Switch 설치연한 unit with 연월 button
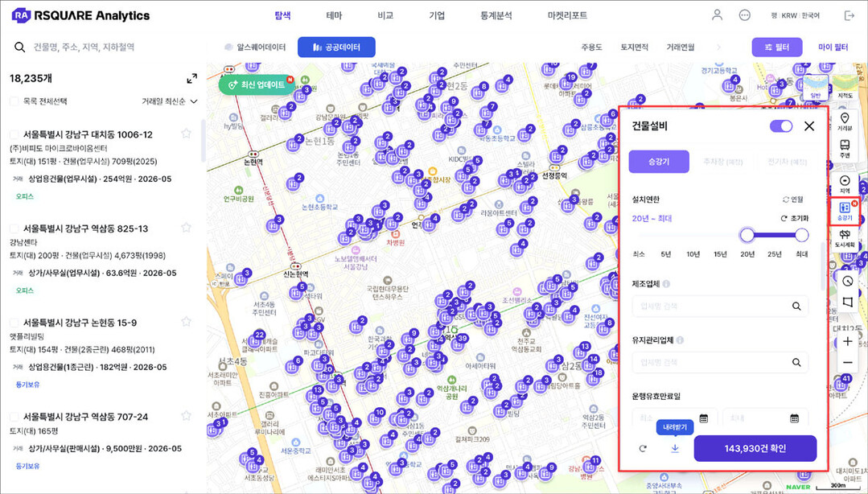The height and width of the screenshot is (494, 868). coord(792,200)
